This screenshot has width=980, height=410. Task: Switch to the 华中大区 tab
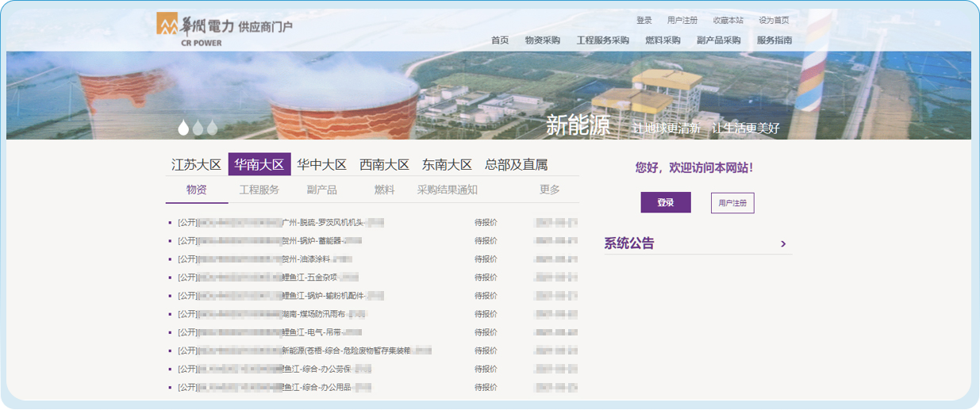[321, 165]
